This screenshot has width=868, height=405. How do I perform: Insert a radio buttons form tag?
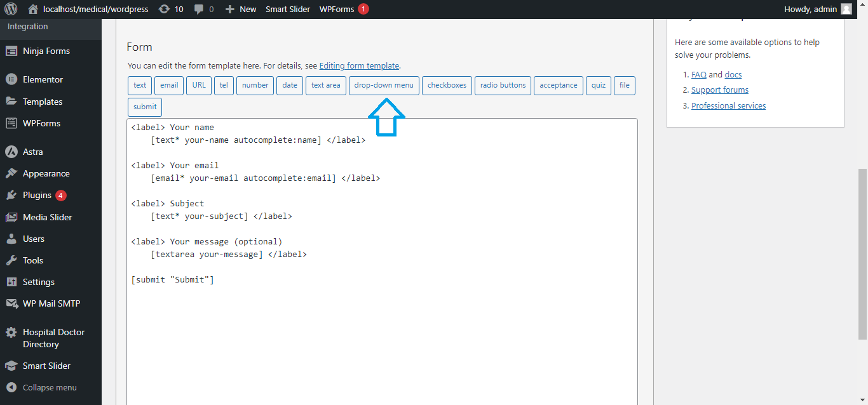click(503, 86)
